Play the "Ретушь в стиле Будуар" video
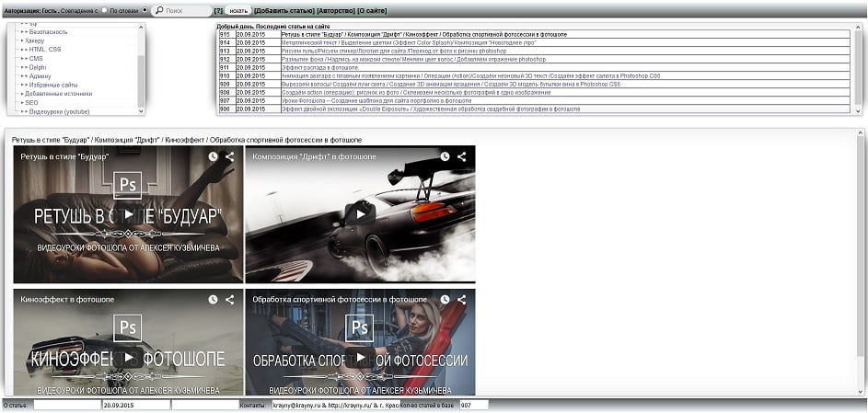 [128, 213]
